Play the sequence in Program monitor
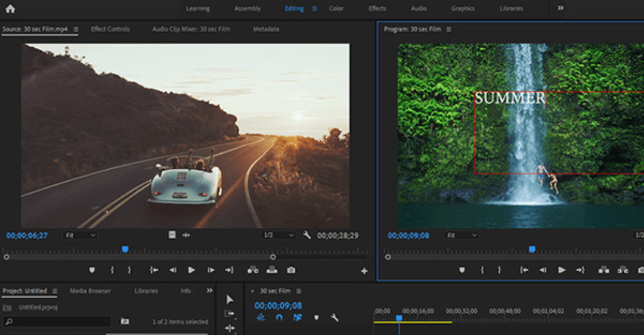The height and width of the screenshot is (335, 644). pyautogui.click(x=562, y=270)
